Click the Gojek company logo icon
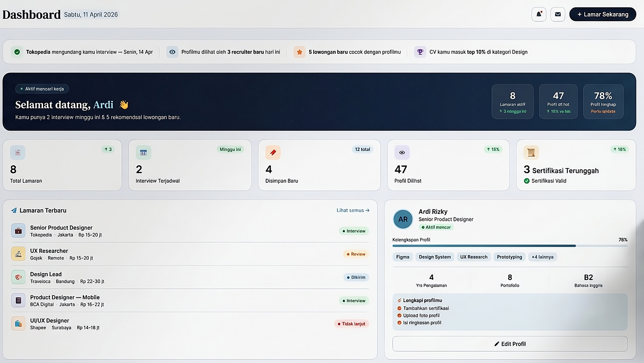644x363 pixels. click(x=18, y=254)
